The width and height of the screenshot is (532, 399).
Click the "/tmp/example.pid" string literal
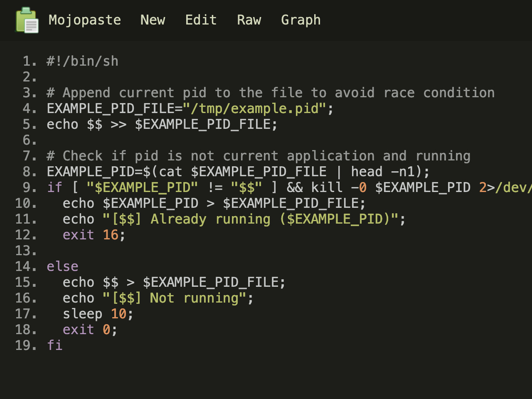(x=254, y=108)
